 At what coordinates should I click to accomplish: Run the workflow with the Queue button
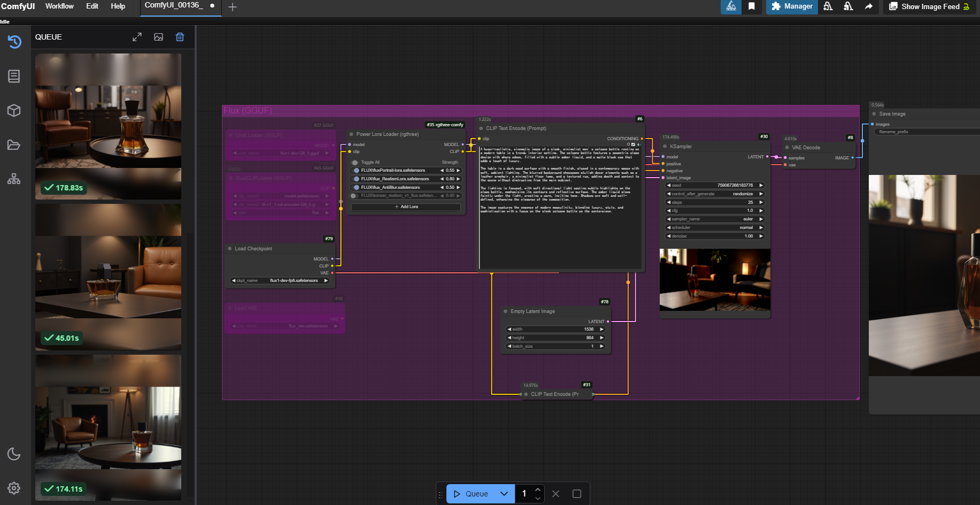(471, 494)
